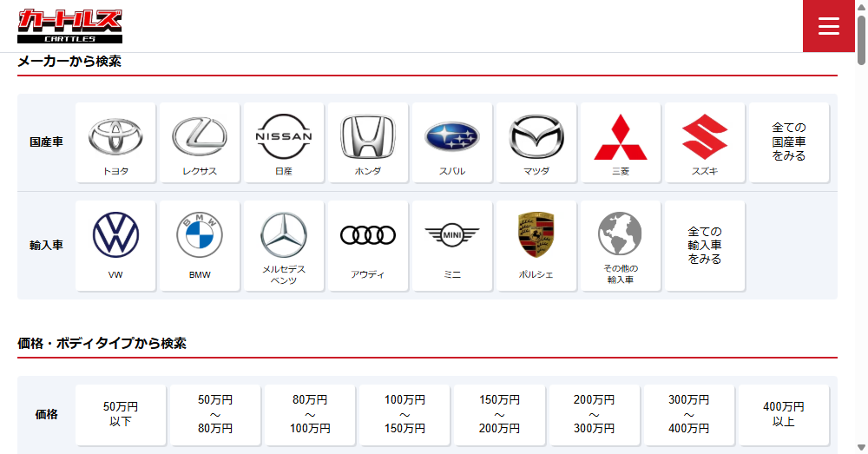
Task: Click the MINI brand logo
Action: tap(452, 234)
